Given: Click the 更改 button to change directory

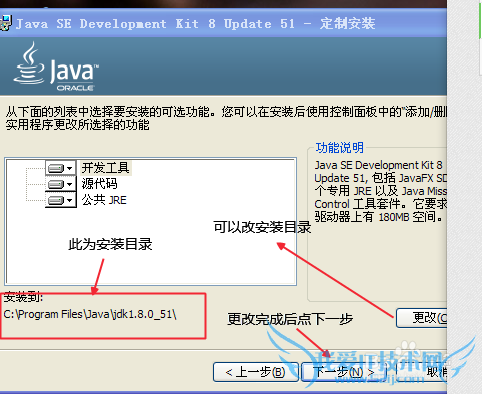Looking at the screenshot, I should point(422,318).
